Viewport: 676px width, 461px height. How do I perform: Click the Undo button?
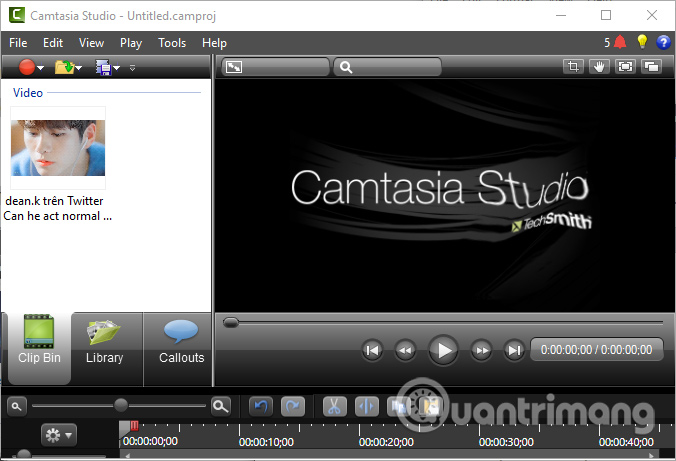click(261, 406)
